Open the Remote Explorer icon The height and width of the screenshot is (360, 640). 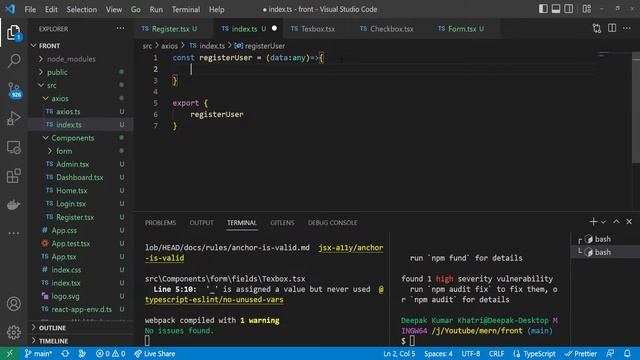point(13,147)
